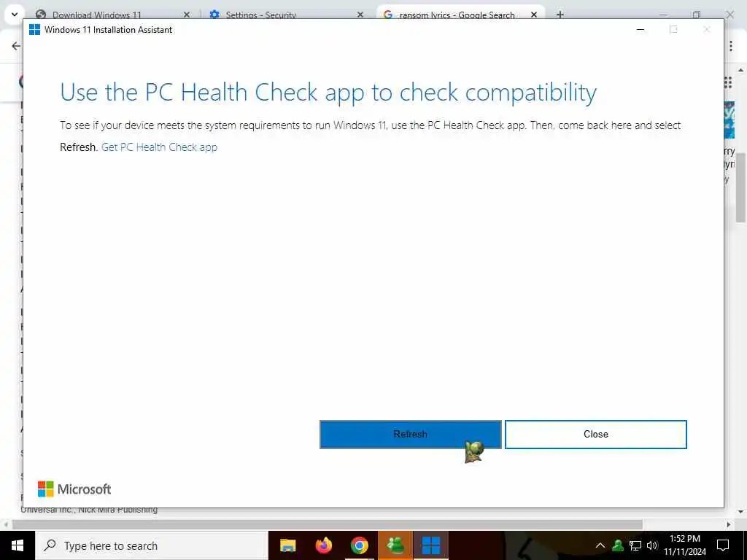
Task: Click the Close button in Installation Assistant
Action: (x=595, y=435)
